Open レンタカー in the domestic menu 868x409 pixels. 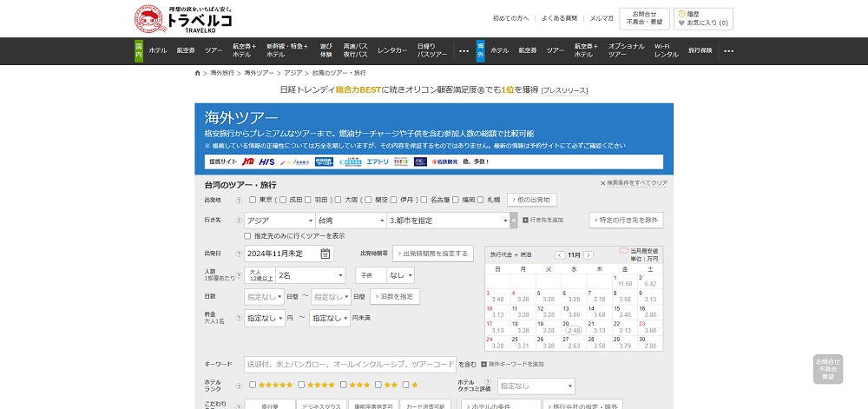(x=392, y=50)
